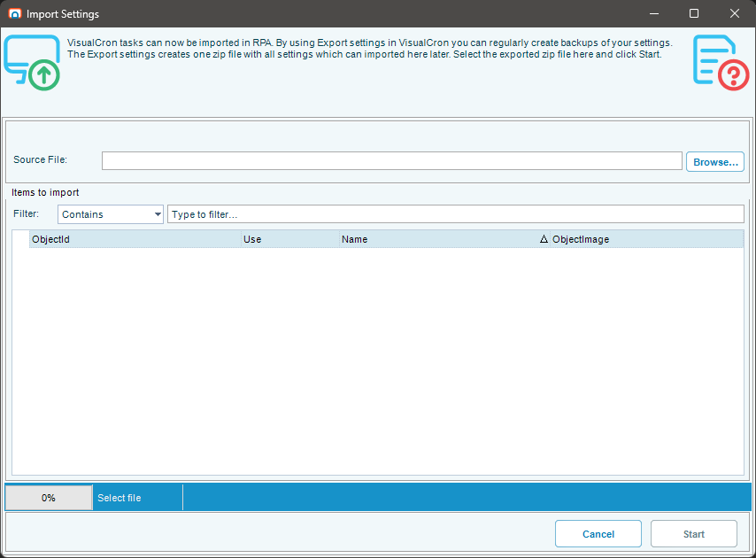The height and width of the screenshot is (558, 756).
Task: Click the Filter: label
Action: point(26,213)
